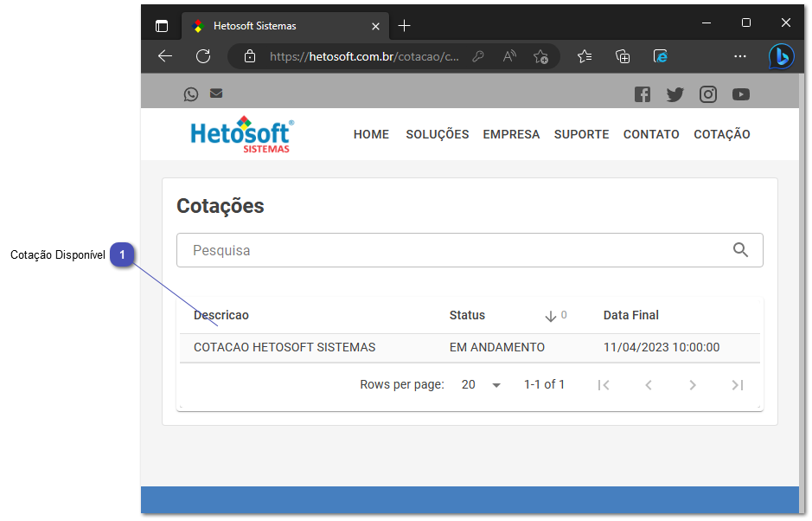Open the COTACAO HETOSOFT SISTEMAS row

(285, 347)
